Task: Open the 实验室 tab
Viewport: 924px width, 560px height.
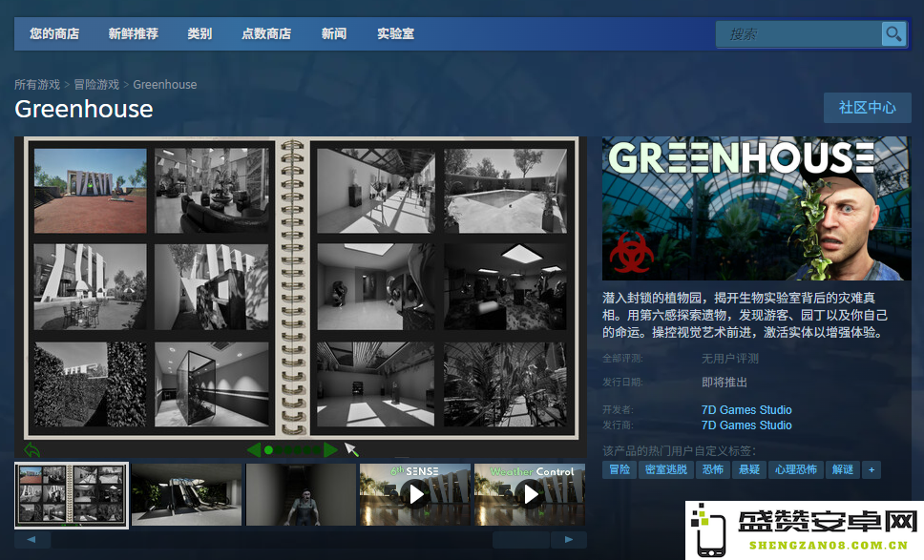Action: 395,33
